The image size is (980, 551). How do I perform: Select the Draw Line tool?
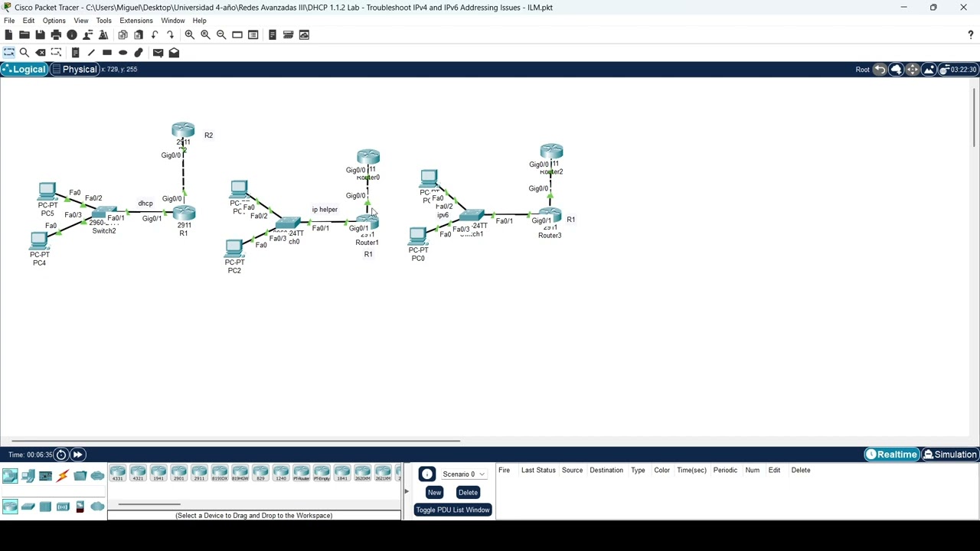pos(91,52)
